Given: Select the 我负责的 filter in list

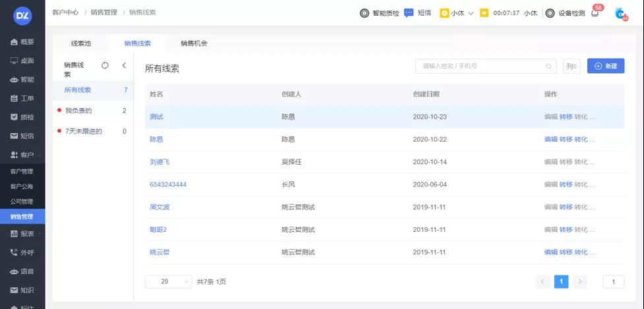Looking at the screenshot, I should pos(79,111).
